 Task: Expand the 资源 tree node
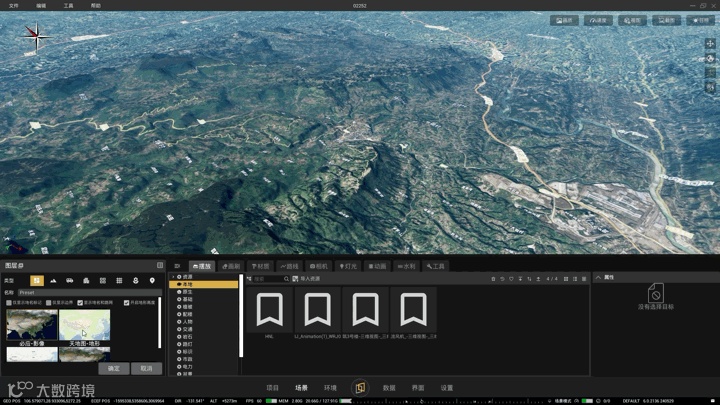click(x=173, y=277)
